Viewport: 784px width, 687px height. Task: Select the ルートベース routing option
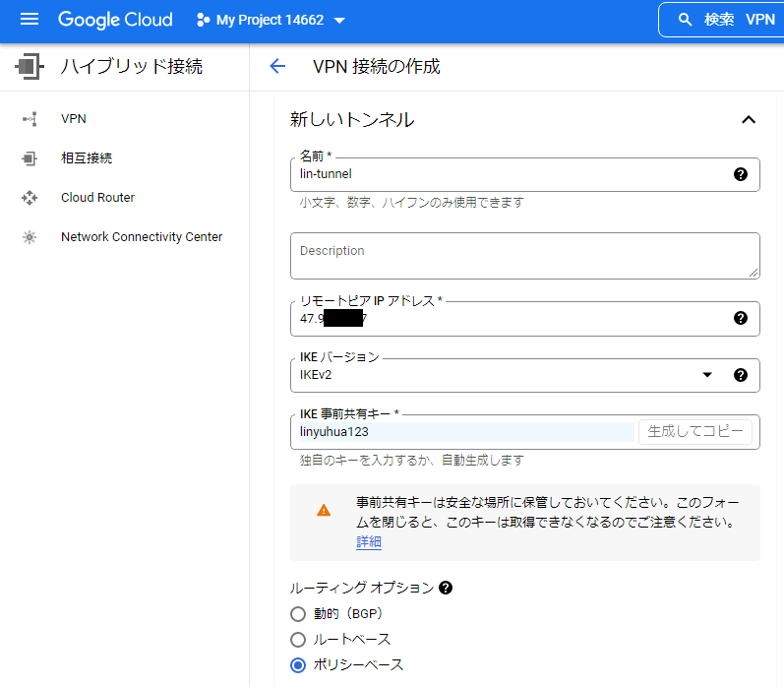click(298, 640)
